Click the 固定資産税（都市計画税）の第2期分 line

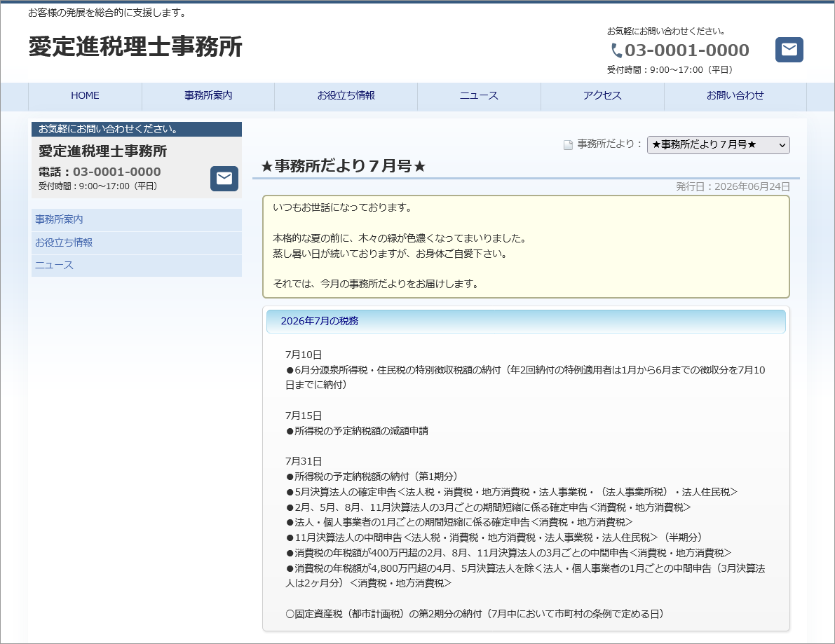475,614
